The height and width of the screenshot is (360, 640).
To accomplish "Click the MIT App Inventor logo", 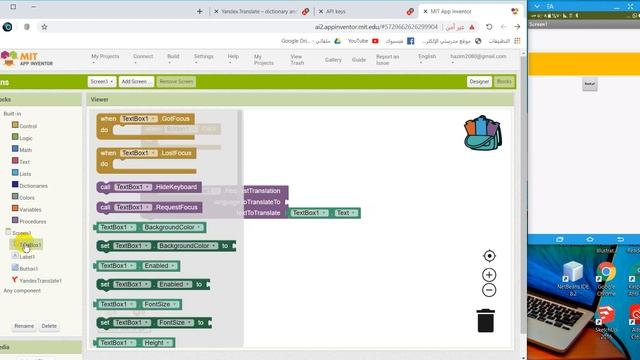I will (x=27, y=59).
